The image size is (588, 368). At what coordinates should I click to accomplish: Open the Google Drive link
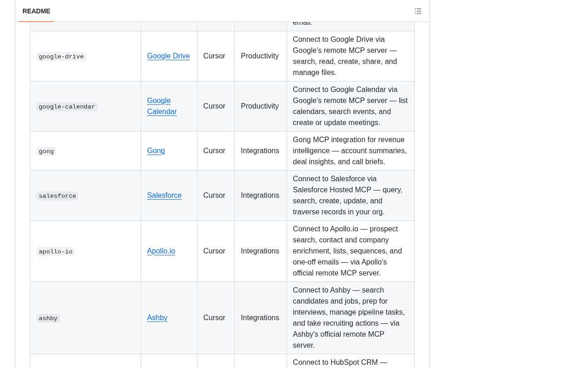[168, 56]
